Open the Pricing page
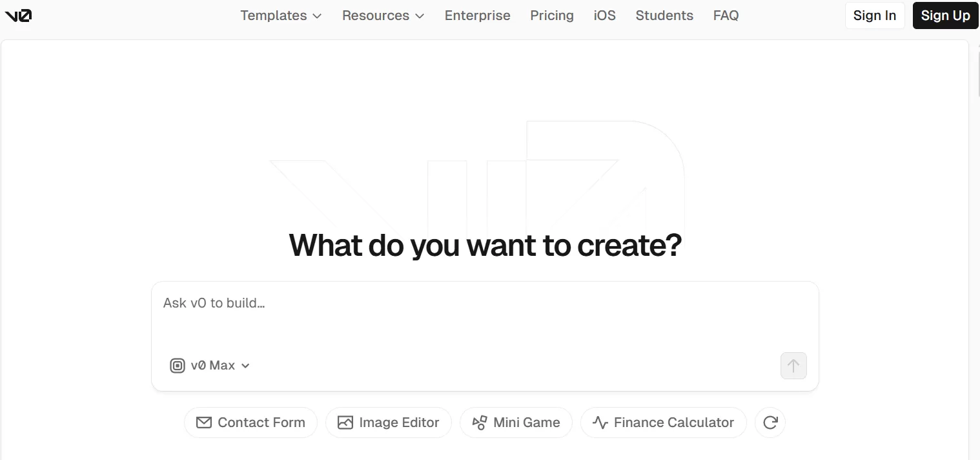This screenshot has width=980, height=460. [552, 16]
